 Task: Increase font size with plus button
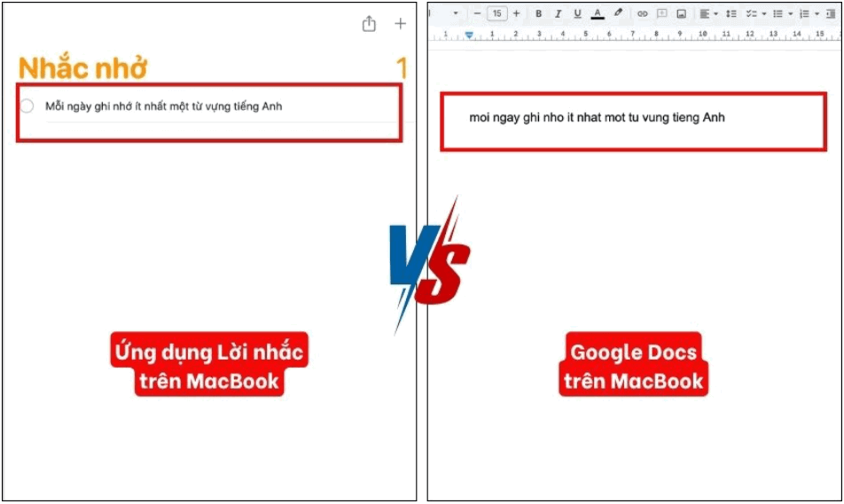tap(516, 13)
